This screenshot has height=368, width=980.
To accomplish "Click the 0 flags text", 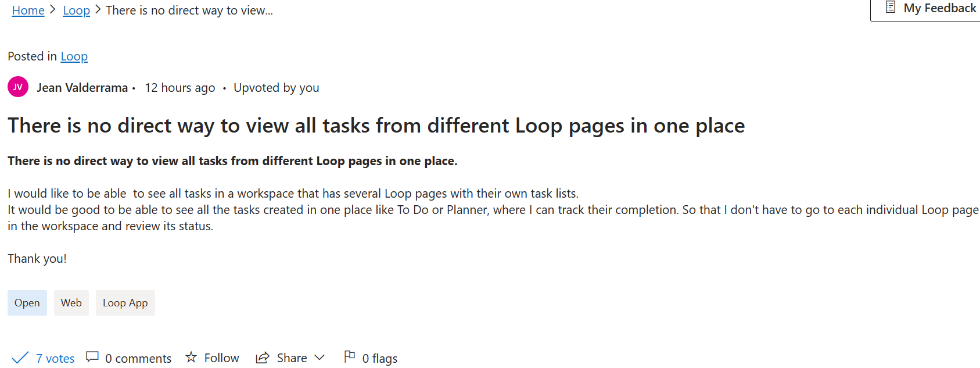I will pos(380,358).
